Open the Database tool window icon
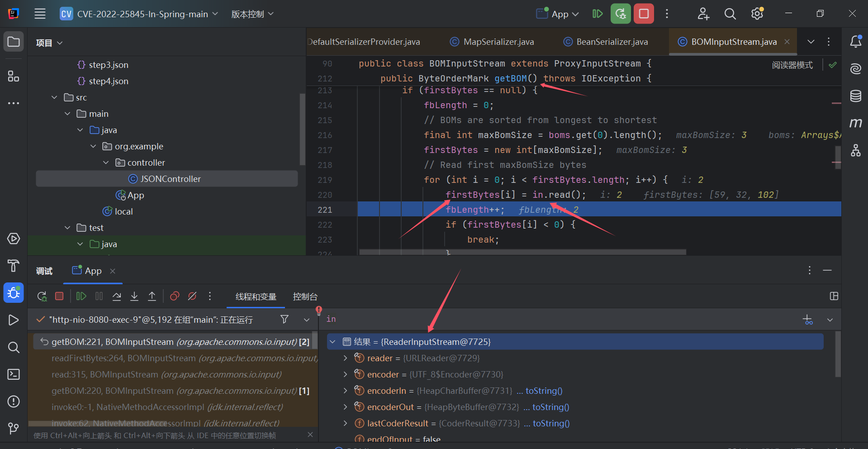The image size is (868, 449). tap(855, 96)
